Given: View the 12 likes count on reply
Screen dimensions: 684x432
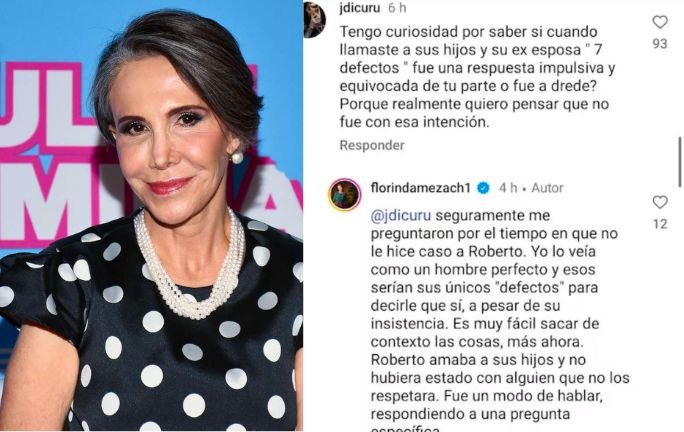Looking at the screenshot, I should [660, 224].
